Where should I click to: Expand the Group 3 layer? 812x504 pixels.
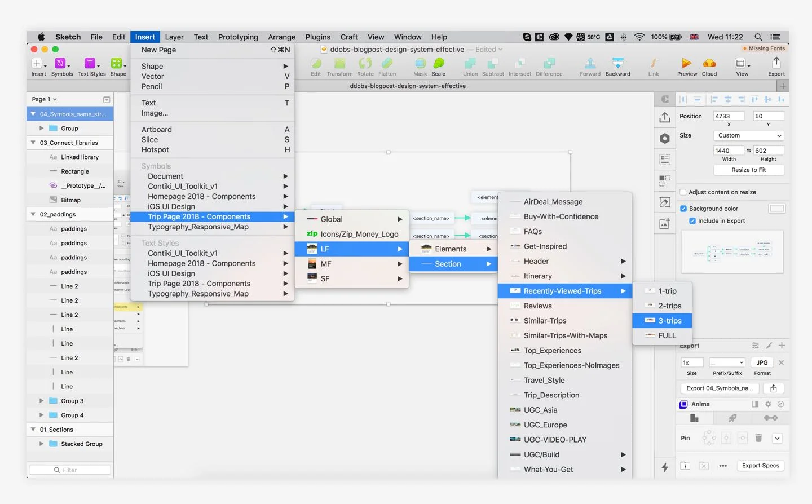click(x=41, y=401)
